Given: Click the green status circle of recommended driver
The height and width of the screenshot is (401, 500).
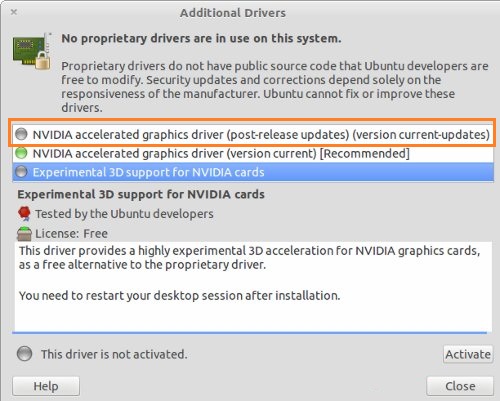Looking at the screenshot, I should point(21,153).
